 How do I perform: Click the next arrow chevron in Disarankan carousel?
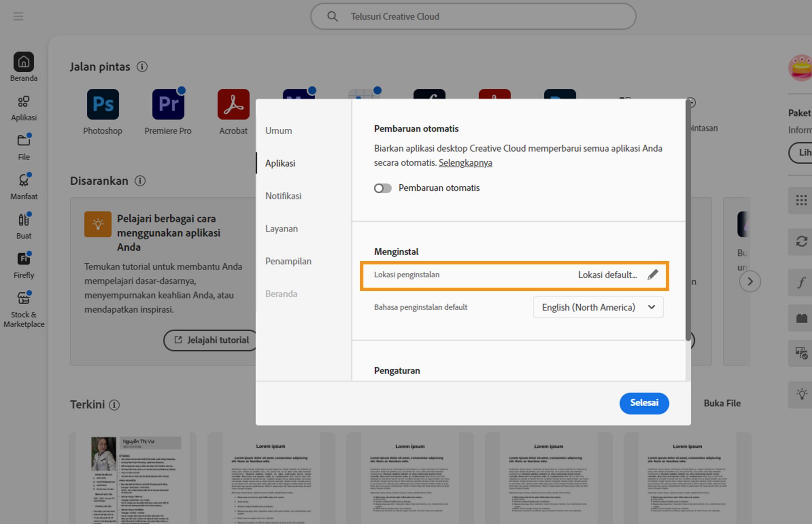[750, 281]
